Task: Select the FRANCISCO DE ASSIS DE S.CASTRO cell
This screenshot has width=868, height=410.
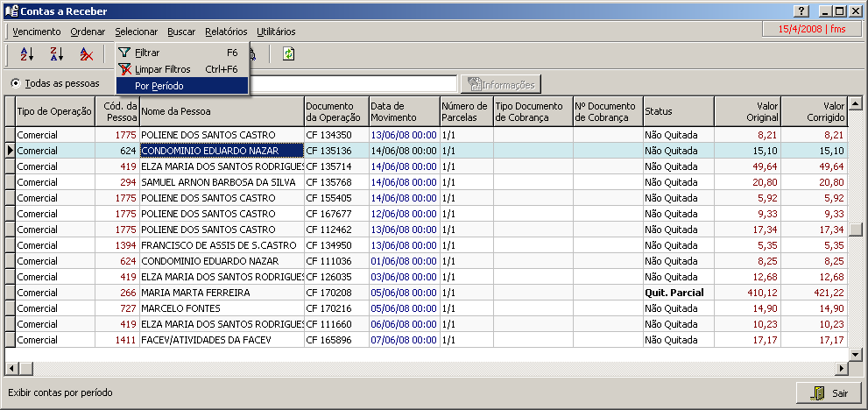Action: pos(222,245)
